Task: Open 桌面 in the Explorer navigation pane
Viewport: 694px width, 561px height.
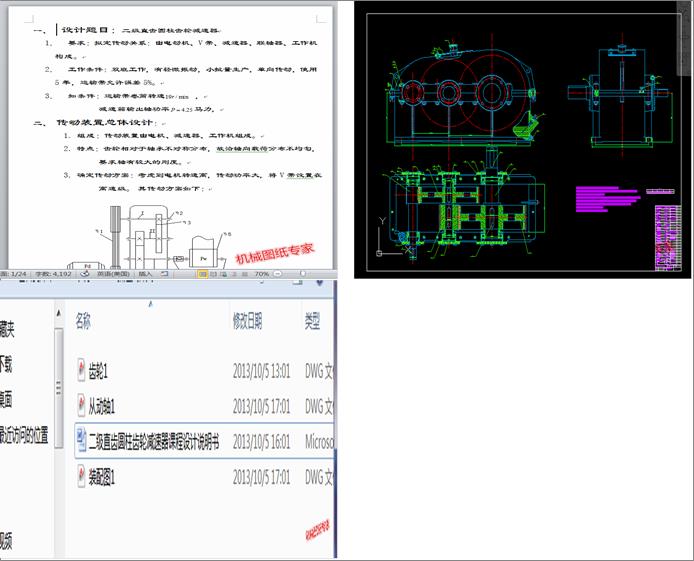Action: tap(6, 400)
